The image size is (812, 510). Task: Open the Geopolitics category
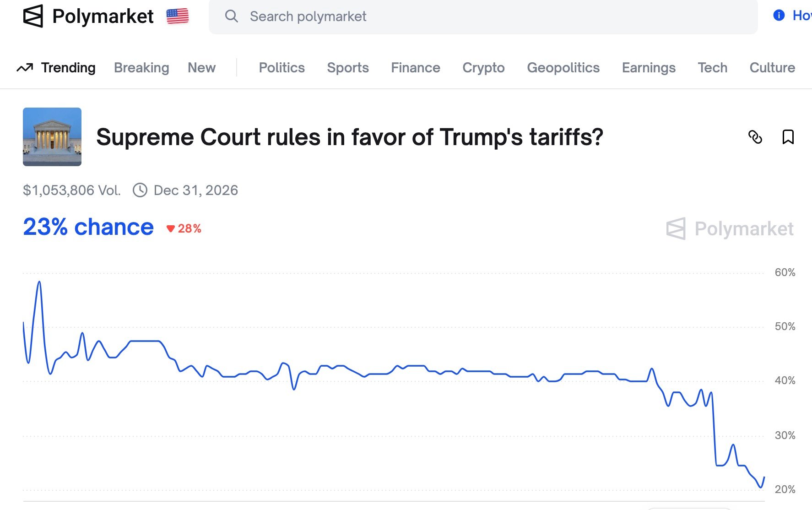(563, 68)
